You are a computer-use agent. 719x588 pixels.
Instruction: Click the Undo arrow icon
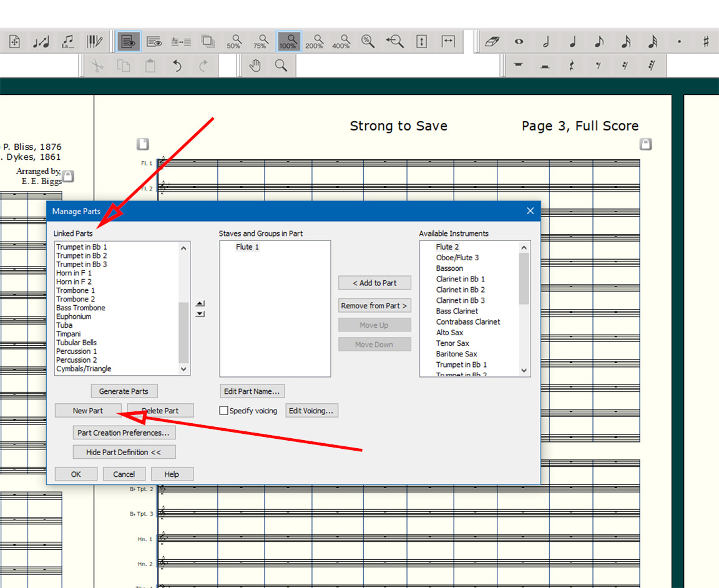pos(177,65)
